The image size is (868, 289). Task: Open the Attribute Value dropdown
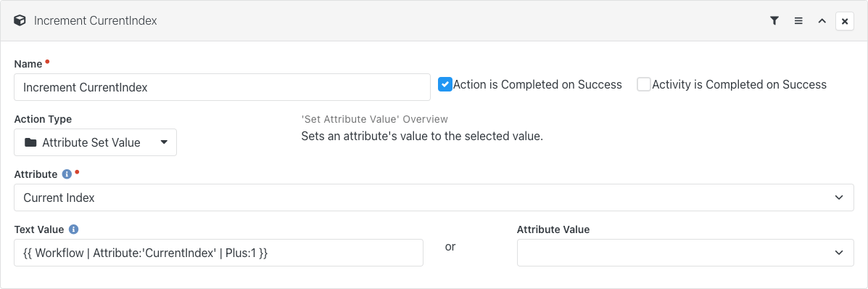[685, 253]
